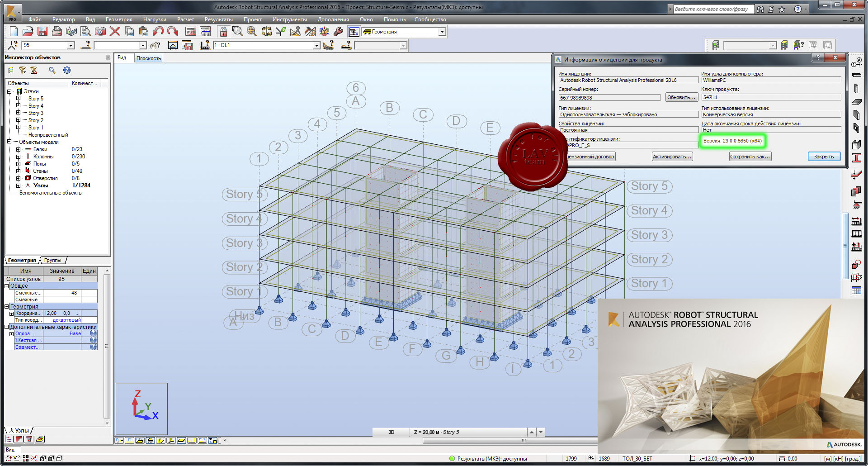
Task: Click the Paste icon in the toolbar
Action: (x=144, y=31)
